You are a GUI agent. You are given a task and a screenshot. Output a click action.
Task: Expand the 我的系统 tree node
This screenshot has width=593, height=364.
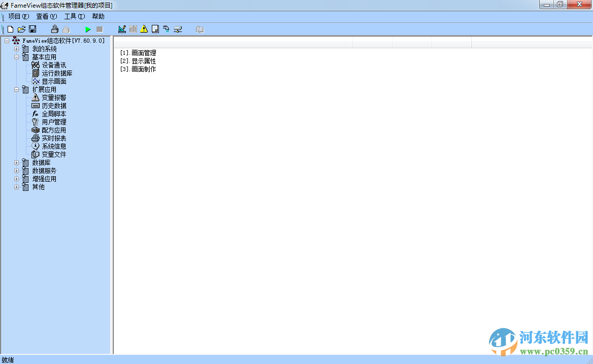click(x=16, y=49)
